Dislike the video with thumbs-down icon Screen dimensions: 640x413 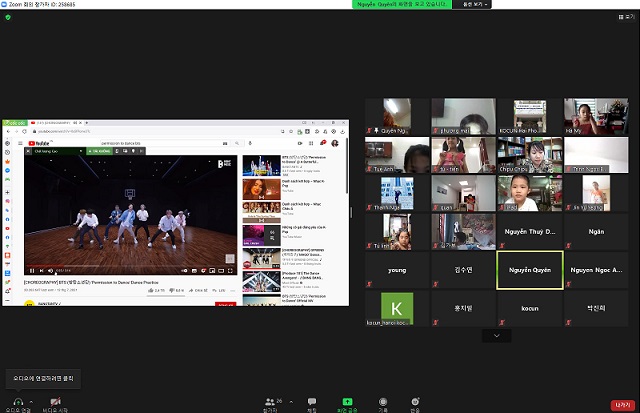click(x=172, y=290)
